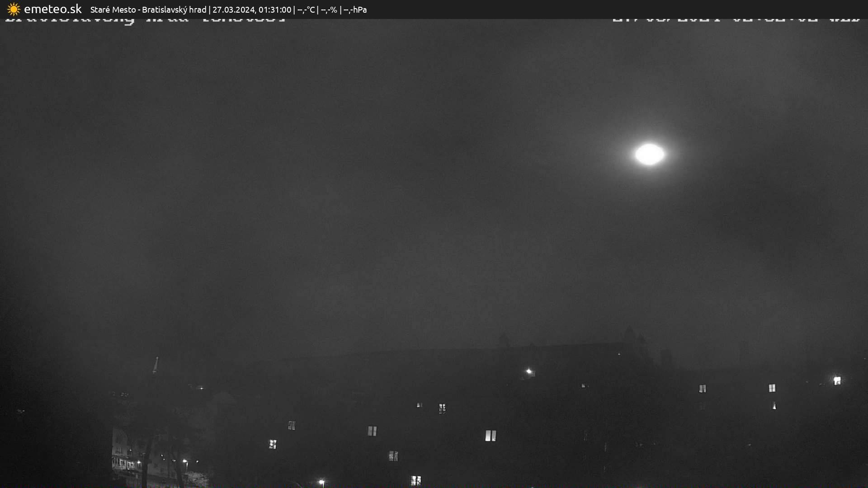The image size is (868, 488).
Task: Click the orange sun logo icon
Action: pyautogui.click(x=14, y=9)
